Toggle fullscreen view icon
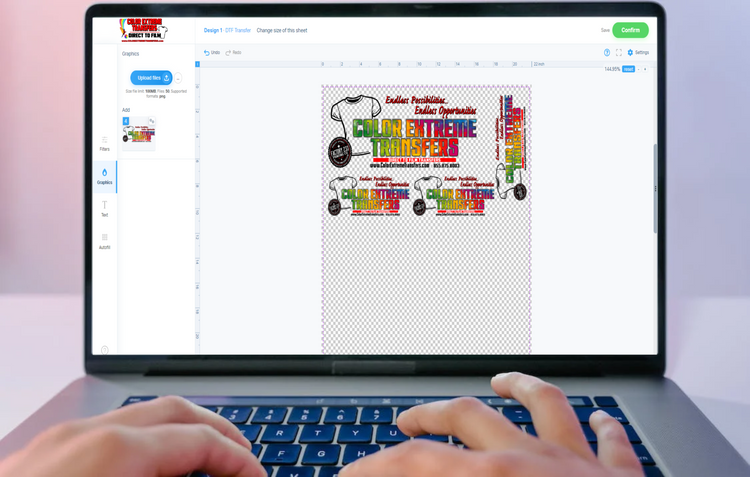Image resolution: width=750 pixels, height=477 pixels. coord(619,53)
